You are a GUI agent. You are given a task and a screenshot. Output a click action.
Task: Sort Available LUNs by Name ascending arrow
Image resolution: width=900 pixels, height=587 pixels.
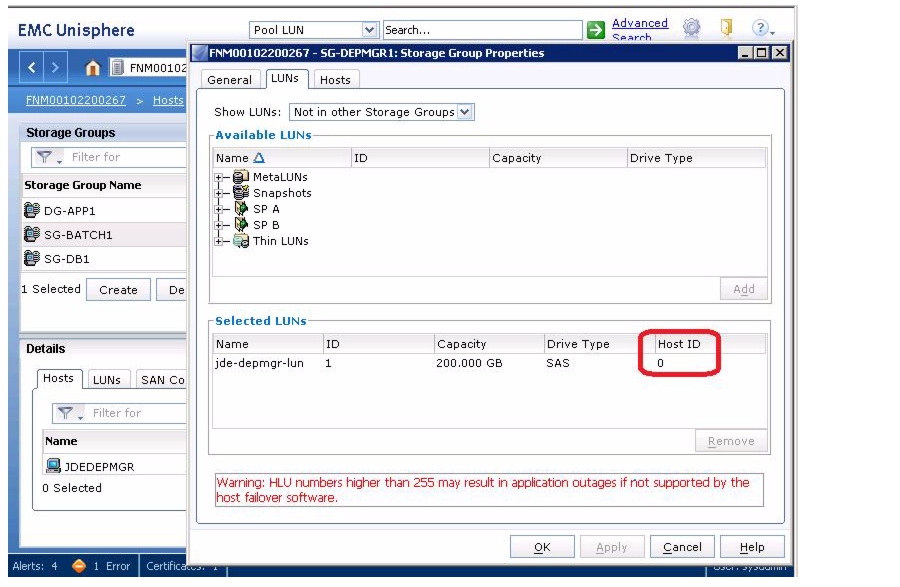pos(259,157)
